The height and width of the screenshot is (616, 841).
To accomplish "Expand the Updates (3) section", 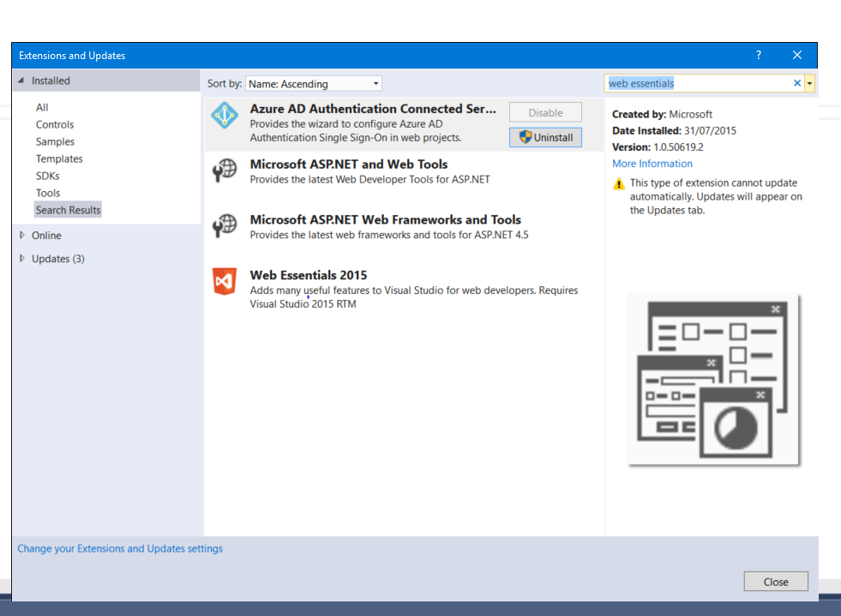I will tap(21, 259).
